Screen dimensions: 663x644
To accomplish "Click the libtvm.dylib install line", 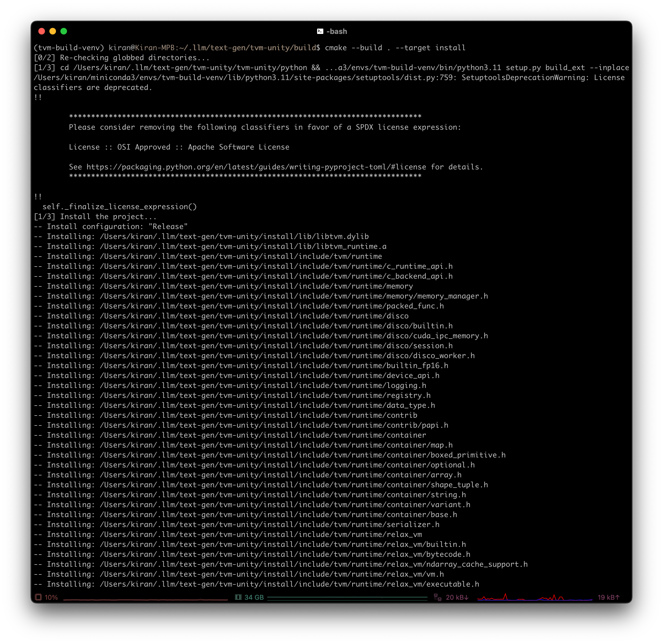I will tap(201, 236).
